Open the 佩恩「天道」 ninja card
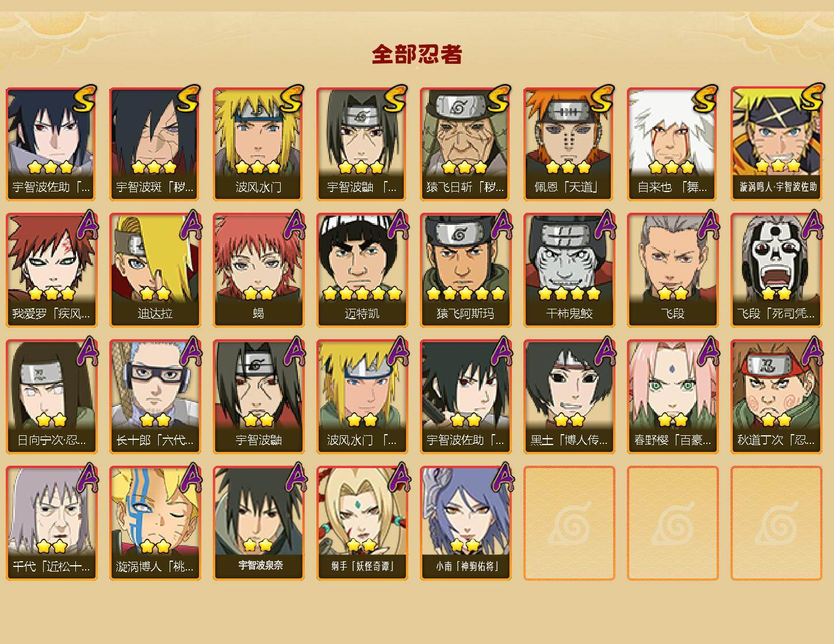This screenshot has height=644, width=834. point(569,144)
